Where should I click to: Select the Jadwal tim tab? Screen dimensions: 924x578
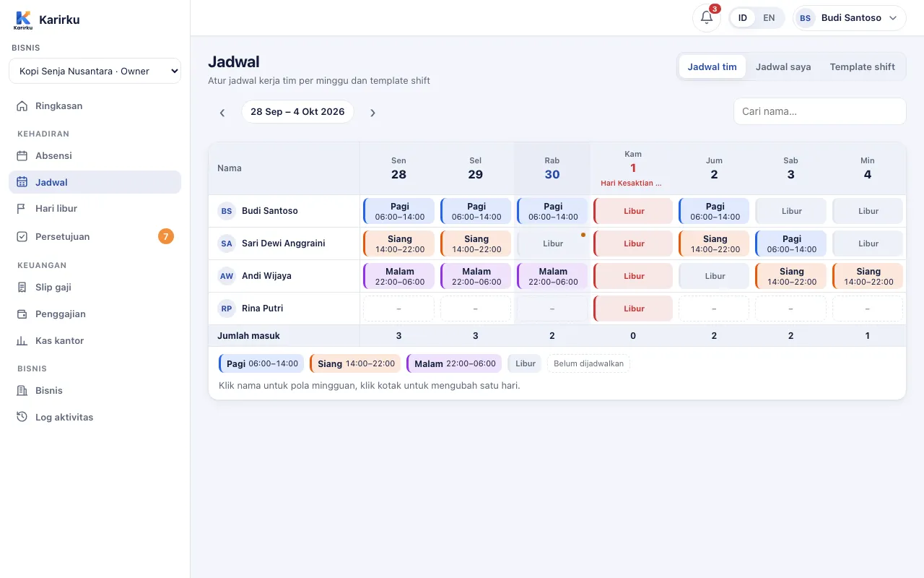coord(712,67)
